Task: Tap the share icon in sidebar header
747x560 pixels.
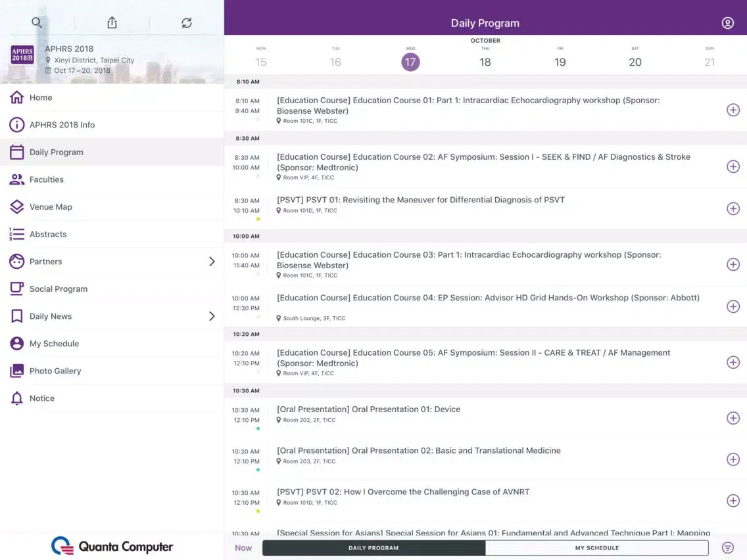Action: (112, 22)
